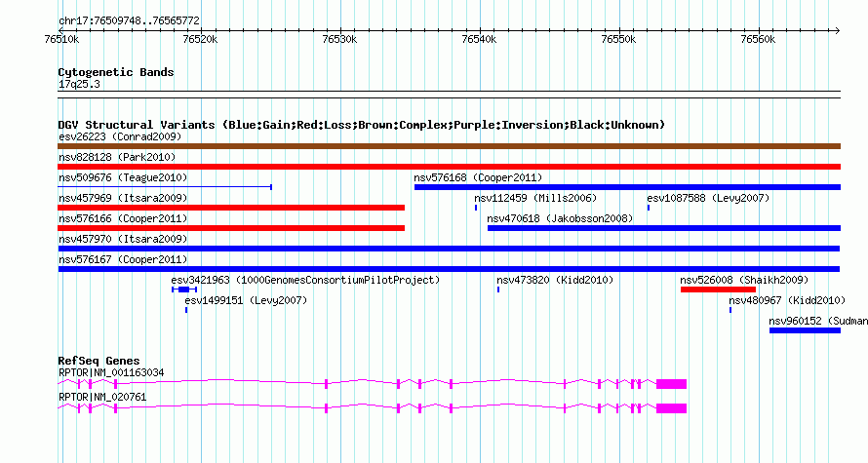Open the esv3421963 1000GenomesConsortiumPilotProject label
The image size is (868, 463).
[x=305, y=280]
